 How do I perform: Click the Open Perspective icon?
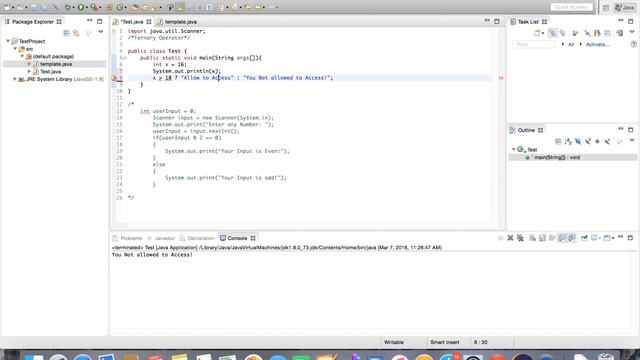coord(606,7)
